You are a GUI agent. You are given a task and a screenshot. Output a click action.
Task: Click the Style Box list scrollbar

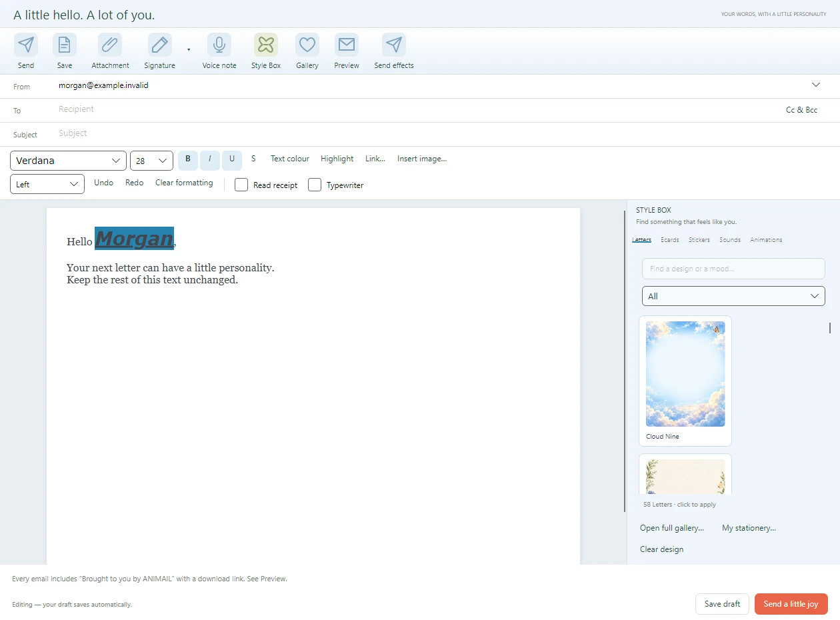(830, 327)
